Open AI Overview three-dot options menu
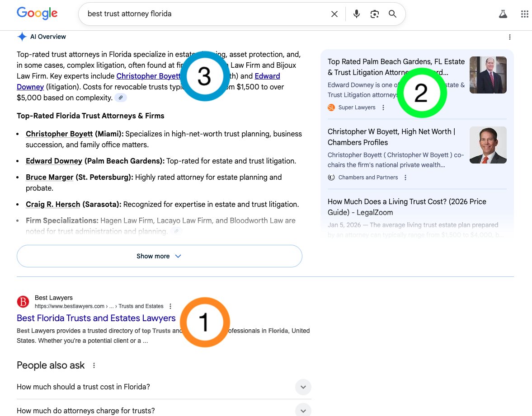This screenshot has height=416, width=532. (x=509, y=37)
